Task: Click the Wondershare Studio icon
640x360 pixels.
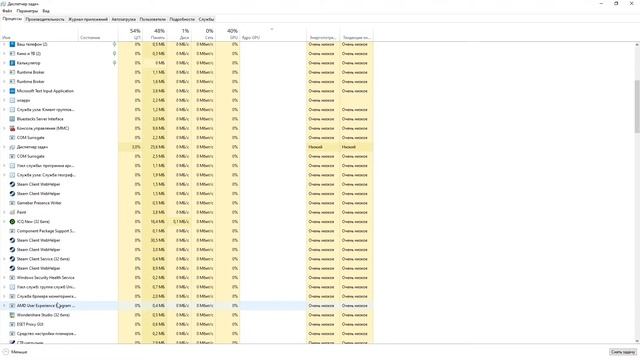Action: 12,315
